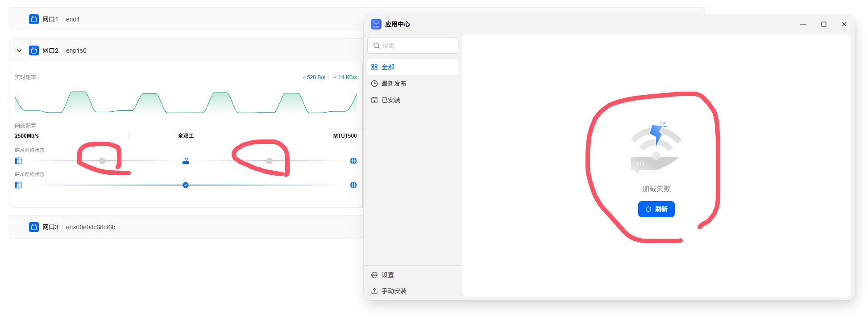
Task: Click the search magnifier icon
Action: (377, 46)
